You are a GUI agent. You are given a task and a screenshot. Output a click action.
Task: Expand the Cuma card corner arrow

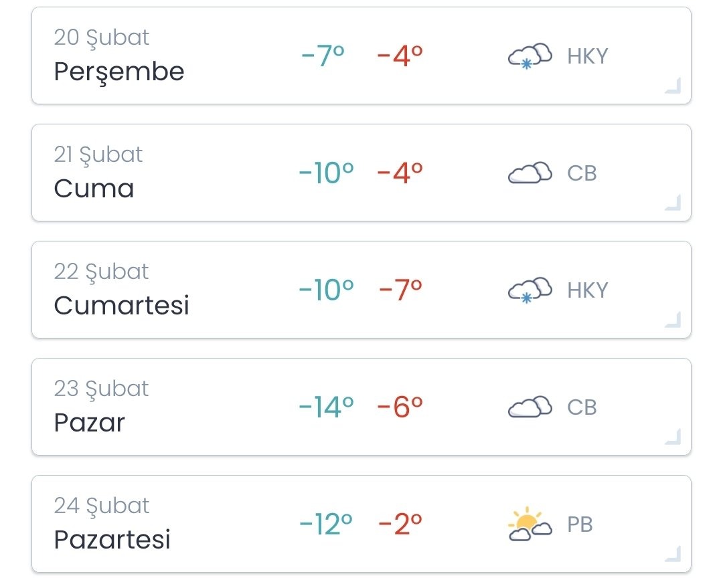(x=673, y=203)
